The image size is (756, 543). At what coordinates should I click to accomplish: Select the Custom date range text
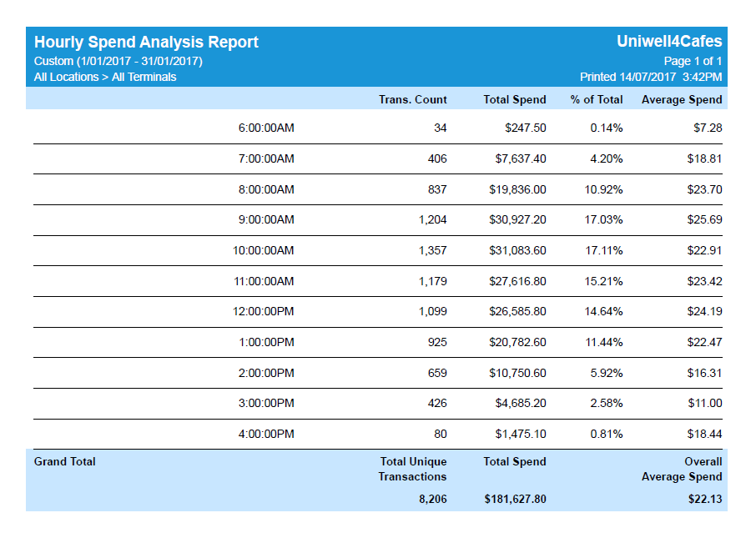118,61
